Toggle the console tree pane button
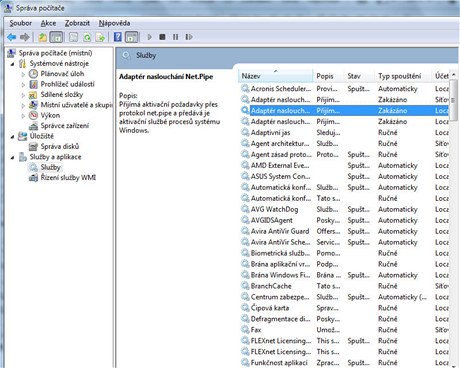 click(56, 37)
